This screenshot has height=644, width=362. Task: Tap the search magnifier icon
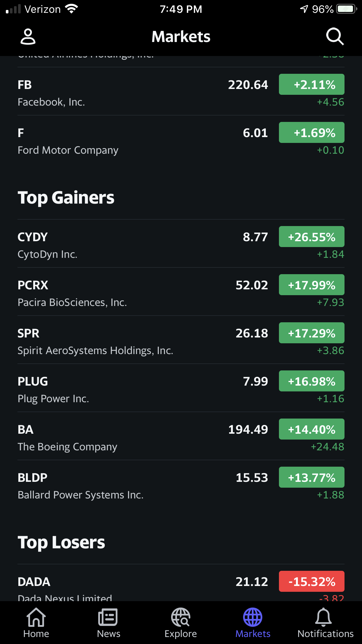point(335,37)
